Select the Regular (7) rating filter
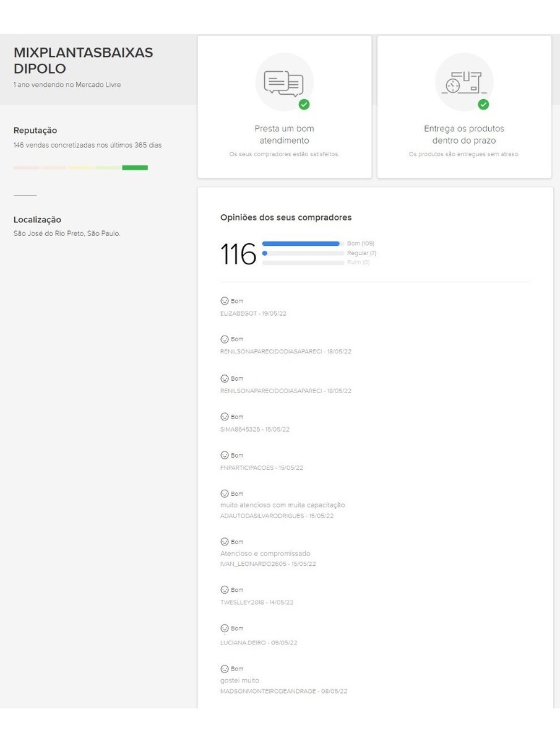The height and width of the screenshot is (743, 560). [361, 253]
